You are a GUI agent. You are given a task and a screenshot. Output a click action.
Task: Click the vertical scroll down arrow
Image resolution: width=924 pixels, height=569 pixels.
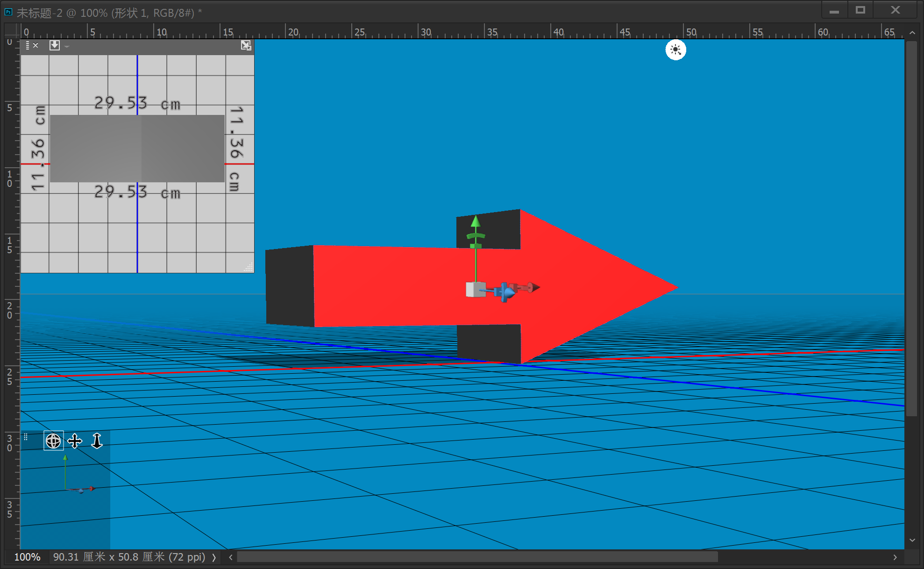click(x=912, y=540)
